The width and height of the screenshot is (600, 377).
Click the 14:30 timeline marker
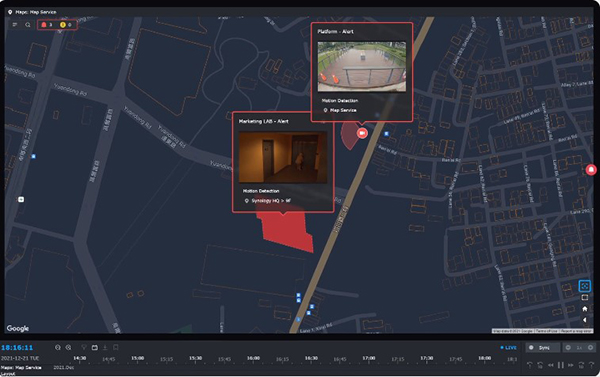[x=80, y=358]
